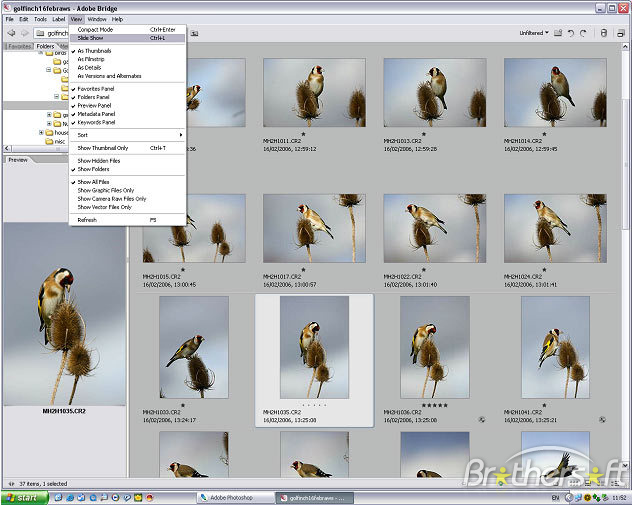Viewport: 632px width, 505px height.
Task: Click Refresh in the View menu
Action: [127, 220]
